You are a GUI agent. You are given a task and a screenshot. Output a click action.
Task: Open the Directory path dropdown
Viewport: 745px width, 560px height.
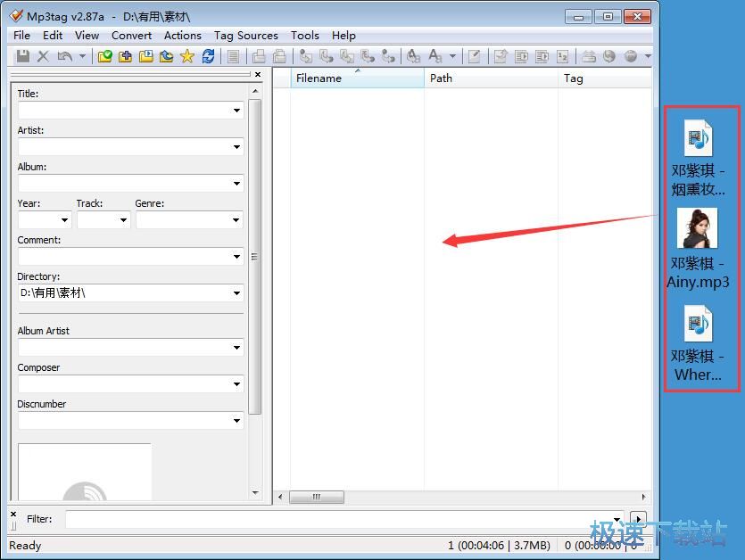pos(236,293)
